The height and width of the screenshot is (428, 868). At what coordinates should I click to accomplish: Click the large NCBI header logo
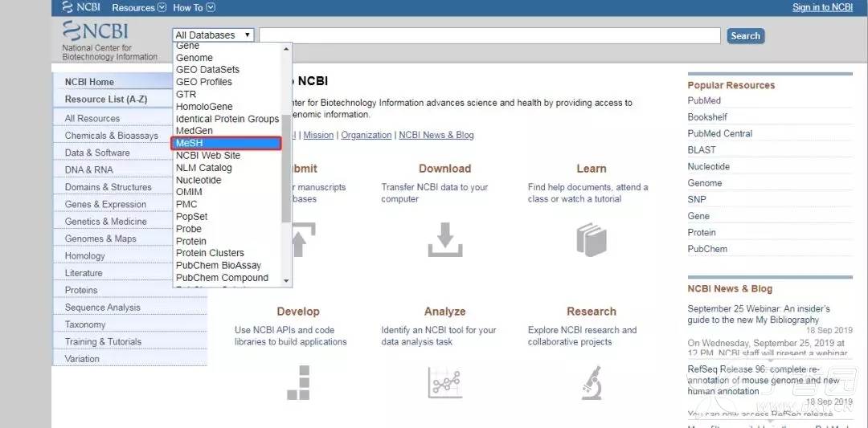[95, 32]
